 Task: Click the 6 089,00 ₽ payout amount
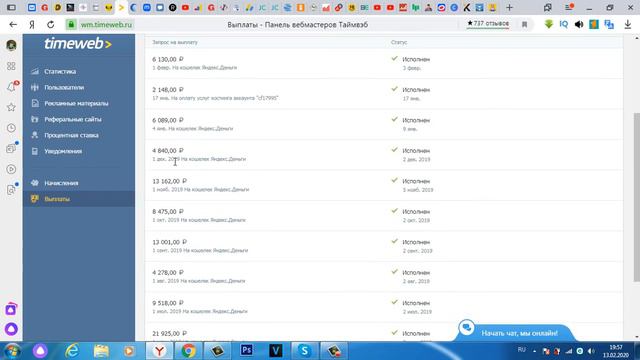click(168, 120)
